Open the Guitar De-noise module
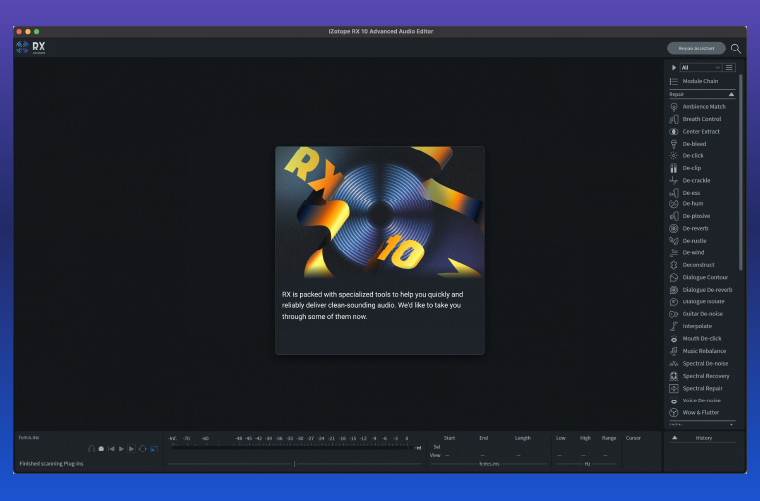Viewport: 760px width, 501px height. pyautogui.click(x=696, y=314)
